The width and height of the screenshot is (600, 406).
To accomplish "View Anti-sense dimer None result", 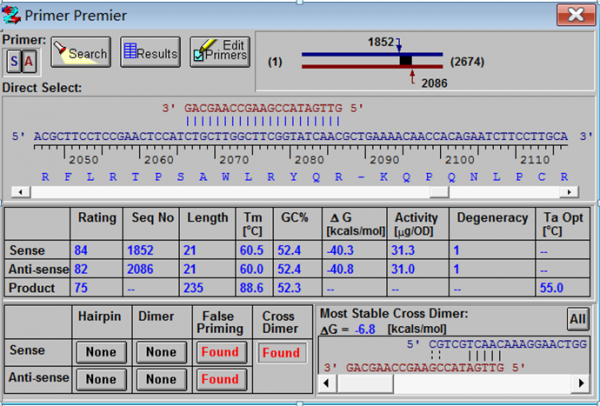I will coord(161,379).
